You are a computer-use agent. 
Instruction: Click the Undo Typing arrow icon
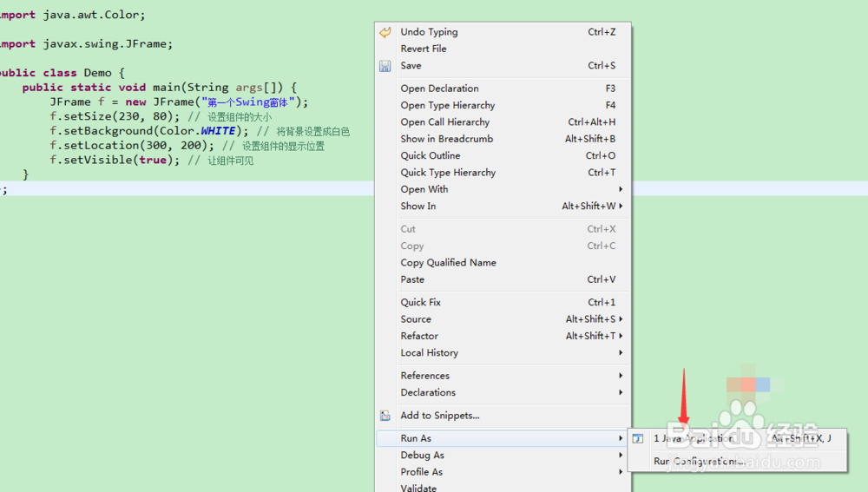pyautogui.click(x=385, y=32)
